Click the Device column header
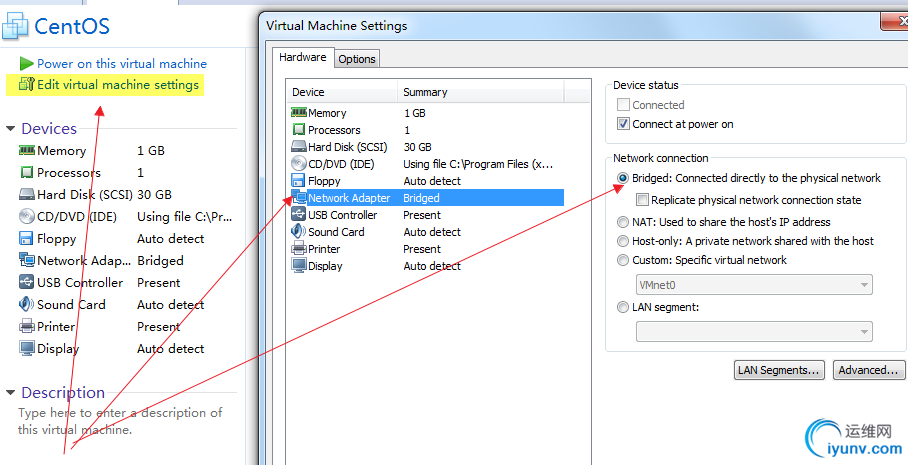Screen dimensions: 908x465 342,92
